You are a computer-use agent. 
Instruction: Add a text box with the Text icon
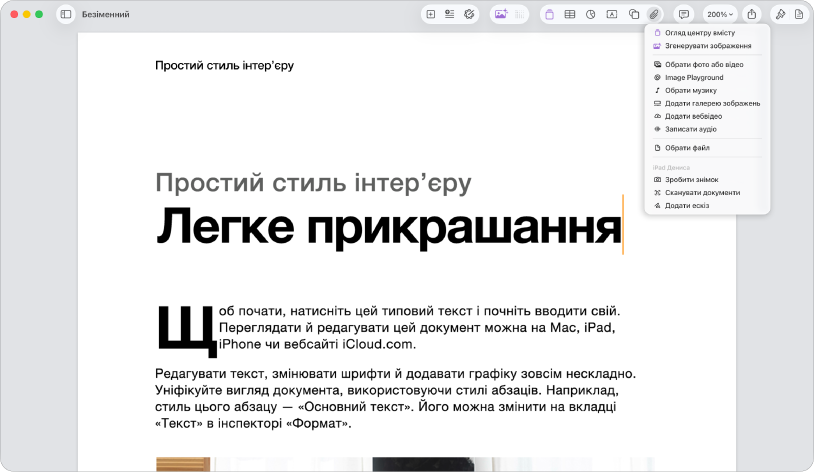coord(612,15)
